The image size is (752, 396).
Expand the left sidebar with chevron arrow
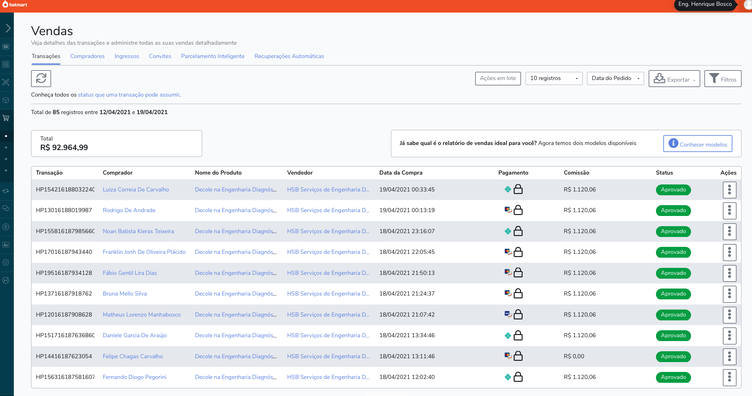coord(8,28)
